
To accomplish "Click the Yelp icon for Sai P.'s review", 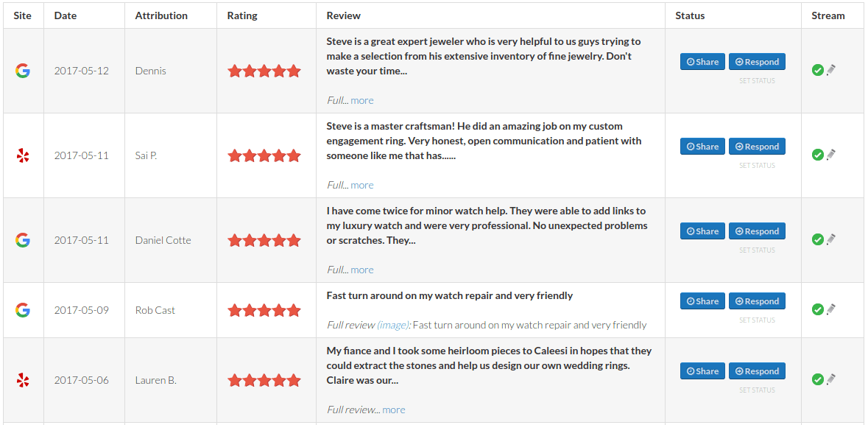I will click(x=23, y=155).
